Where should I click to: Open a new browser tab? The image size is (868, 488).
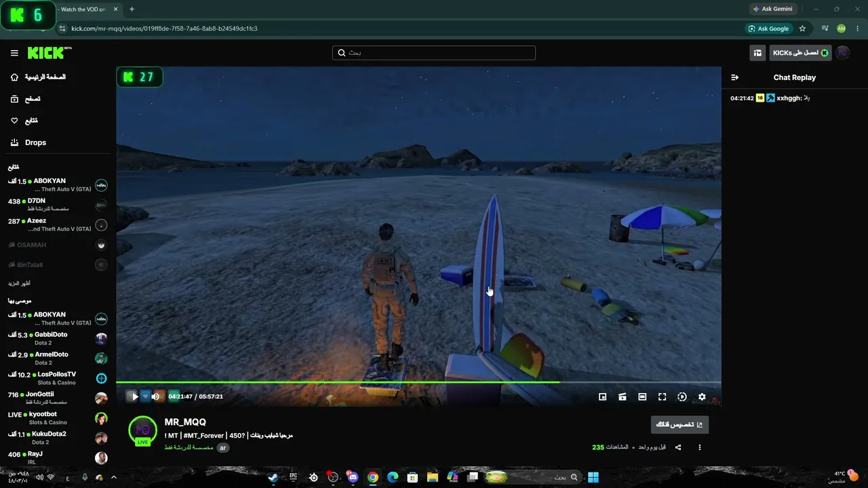[132, 9]
